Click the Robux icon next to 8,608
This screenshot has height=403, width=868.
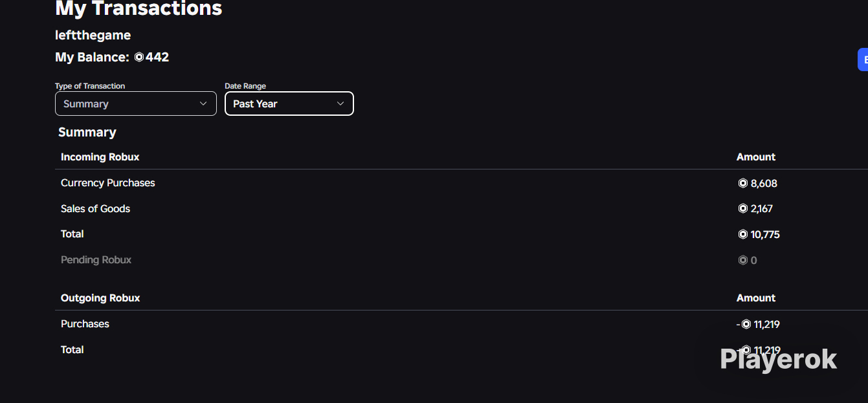(x=743, y=183)
